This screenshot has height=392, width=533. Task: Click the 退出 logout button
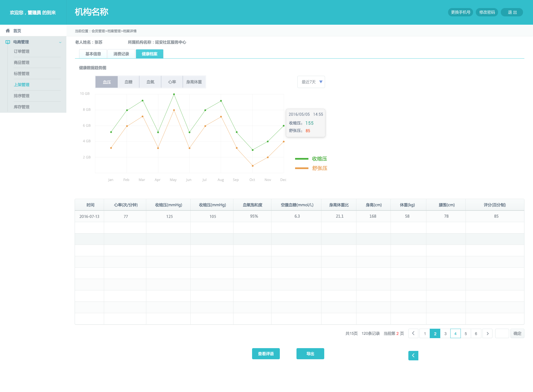512,12
